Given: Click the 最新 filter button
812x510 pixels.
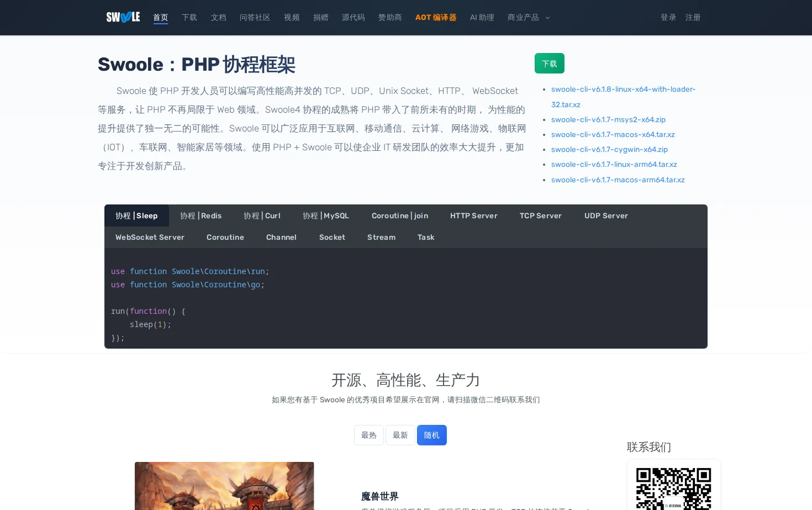Looking at the screenshot, I should point(400,435).
